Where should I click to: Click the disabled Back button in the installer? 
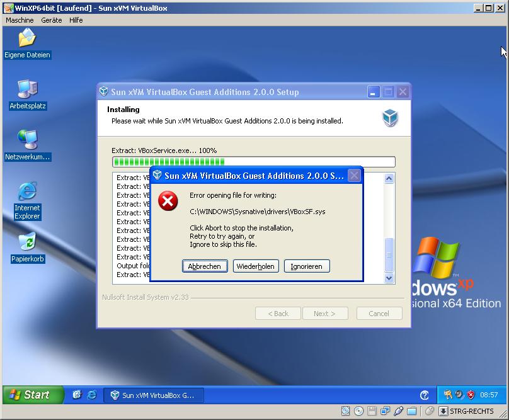click(x=278, y=314)
